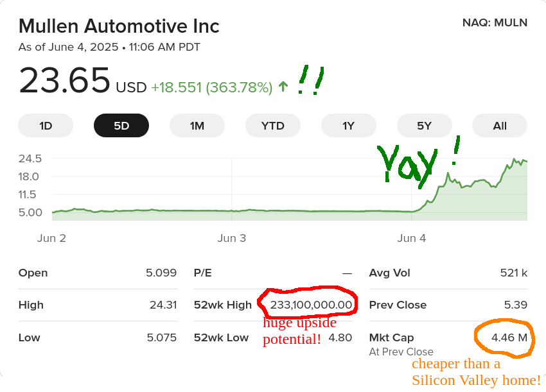Screen dimensions: 546x392
Task: Click the NAQ: MULN ticker label
Action: pos(495,22)
